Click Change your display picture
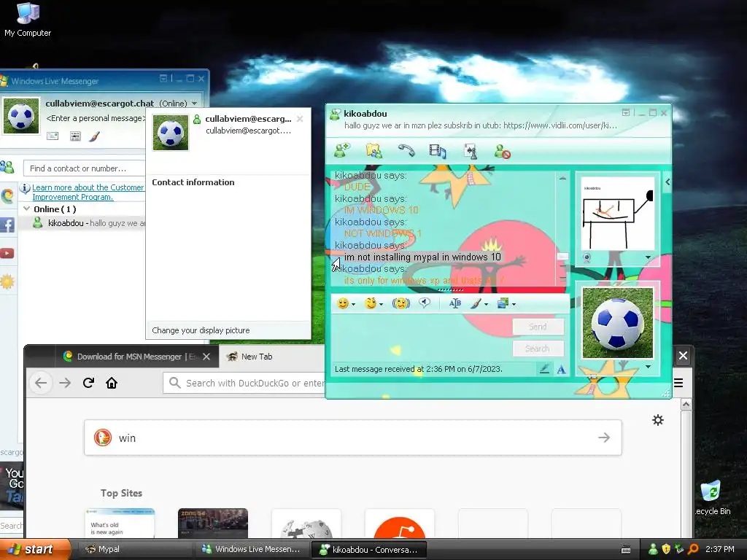The width and height of the screenshot is (747, 560). [201, 330]
